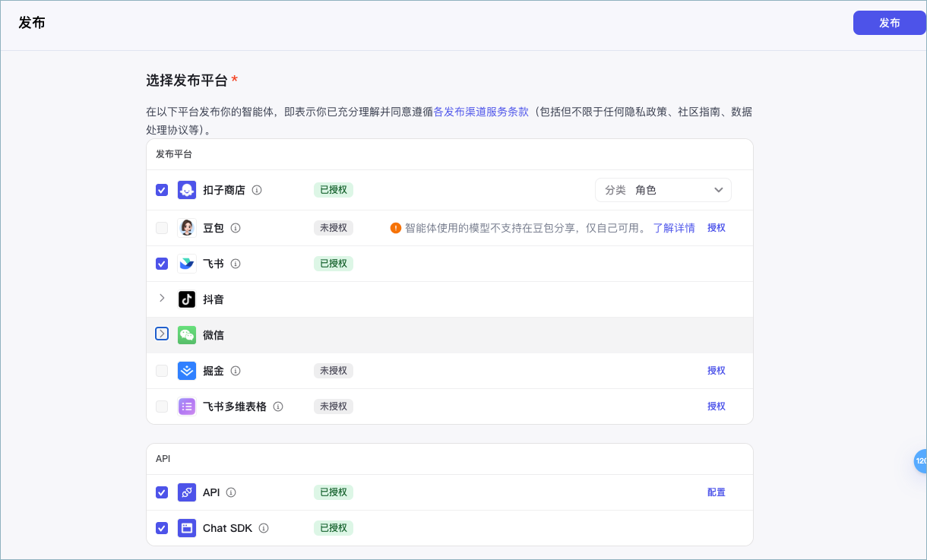Viewport: 927px width, 560px height.
Task: Open info tooltip next to 掘金
Action: click(236, 371)
